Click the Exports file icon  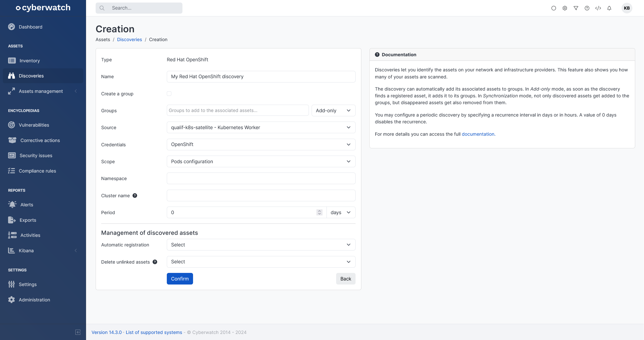[12, 220]
